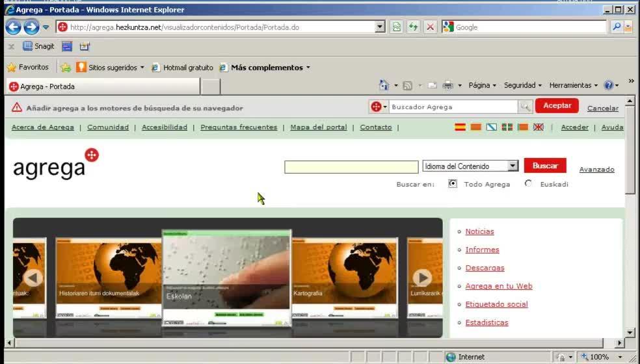
Task: Open the Herramientas menu
Action: (573, 85)
